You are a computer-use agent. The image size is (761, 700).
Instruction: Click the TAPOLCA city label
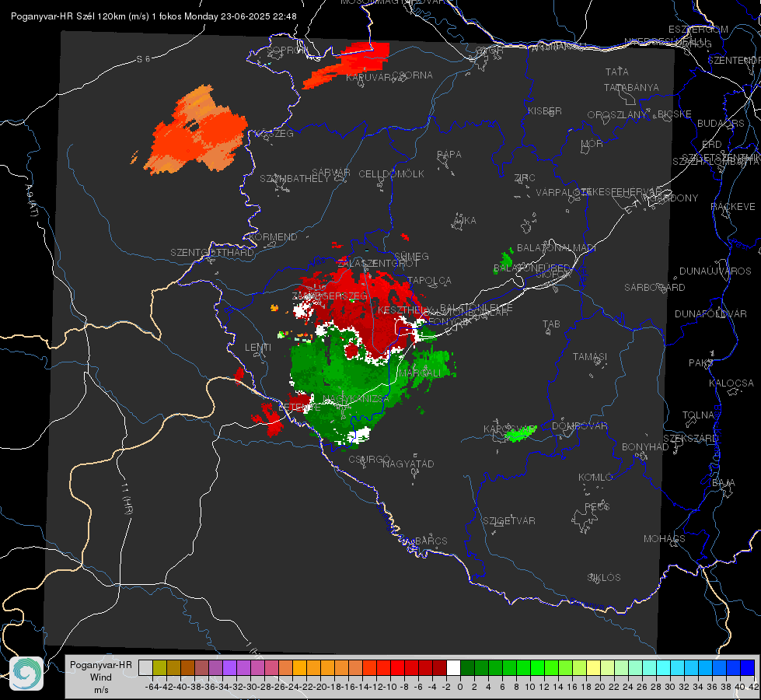coord(430,281)
